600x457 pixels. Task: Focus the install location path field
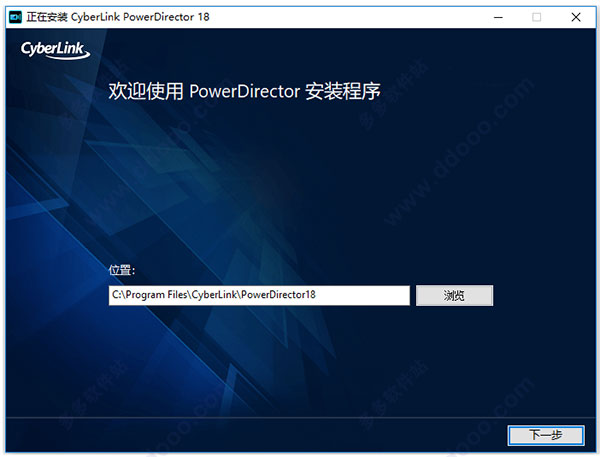259,295
